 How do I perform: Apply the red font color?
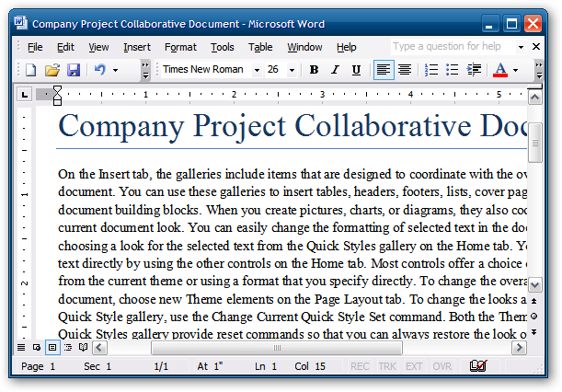(x=499, y=70)
